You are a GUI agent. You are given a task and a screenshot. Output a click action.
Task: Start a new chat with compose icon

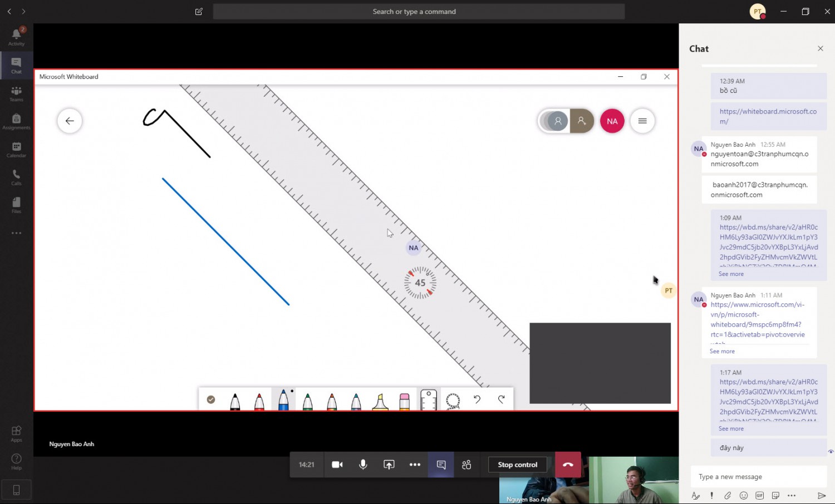pyautogui.click(x=199, y=12)
